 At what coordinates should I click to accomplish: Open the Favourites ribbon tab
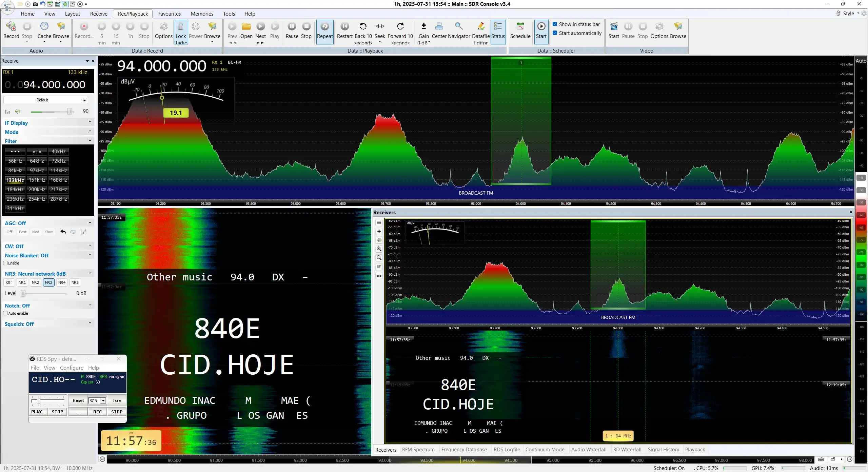coord(169,14)
